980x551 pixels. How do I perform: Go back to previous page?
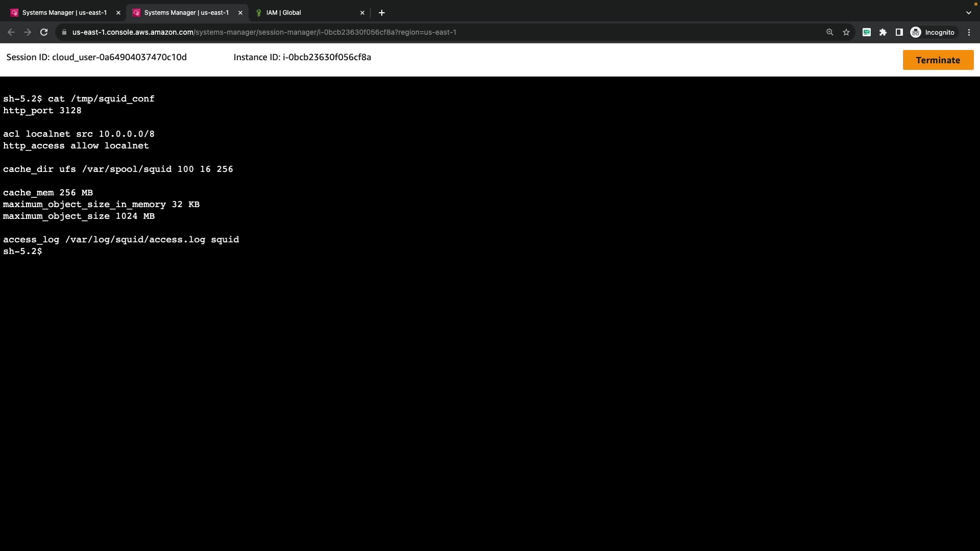click(11, 32)
